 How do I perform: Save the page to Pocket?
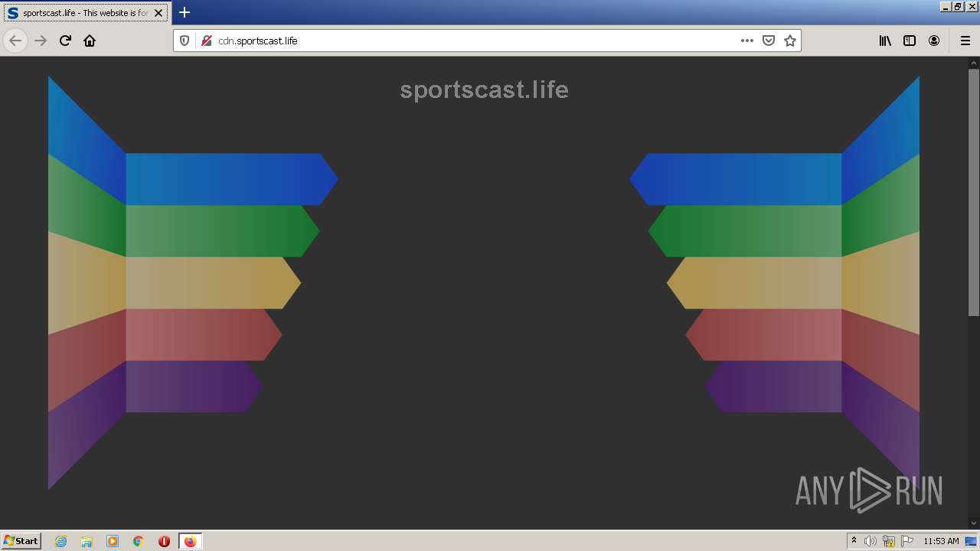pyautogui.click(x=769, y=41)
